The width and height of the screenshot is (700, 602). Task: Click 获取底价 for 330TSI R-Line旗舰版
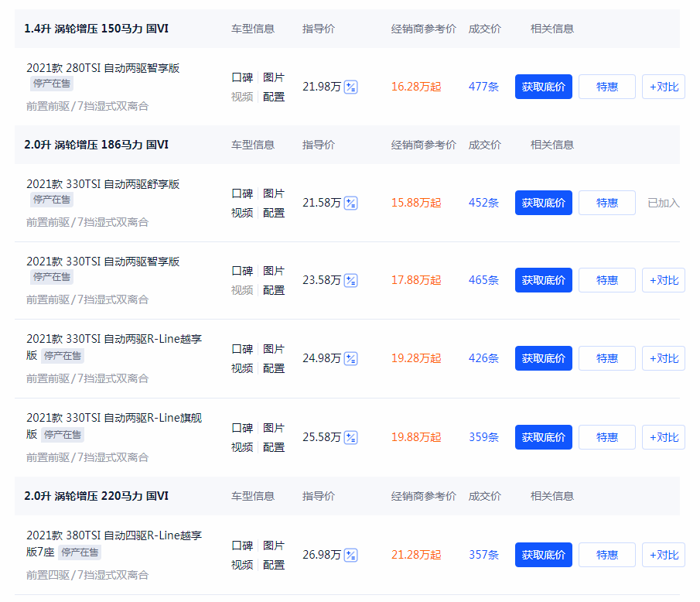(543, 437)
